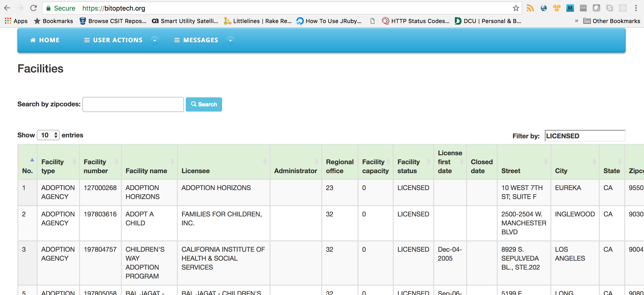Focus the Filter by text box
Screen dimensions: 644x295
tap(584, 136)
